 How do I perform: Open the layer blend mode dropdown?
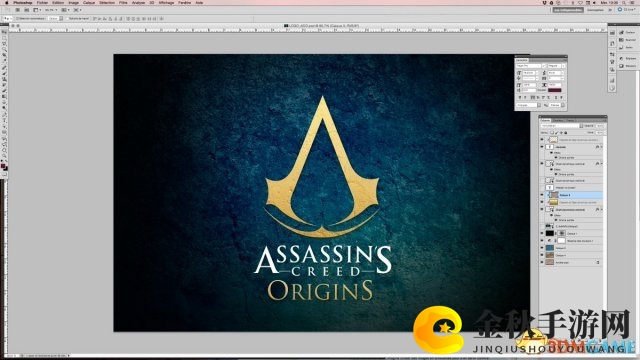coord(561,126)
